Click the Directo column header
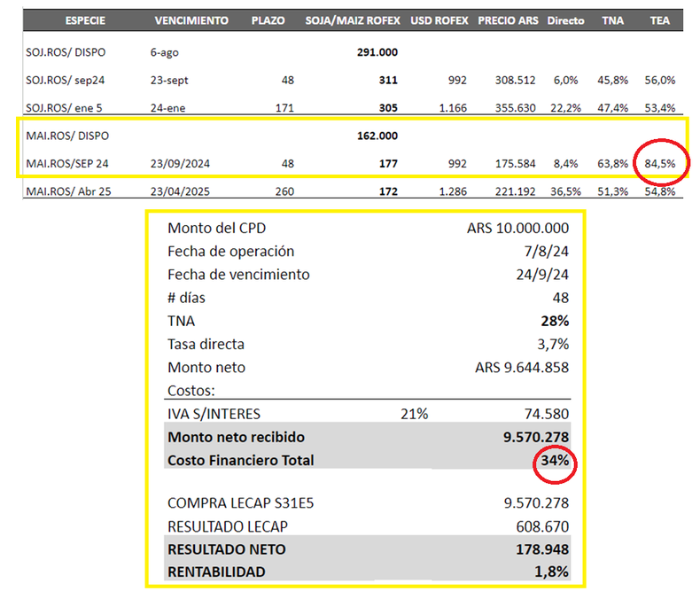 (565, 20)
